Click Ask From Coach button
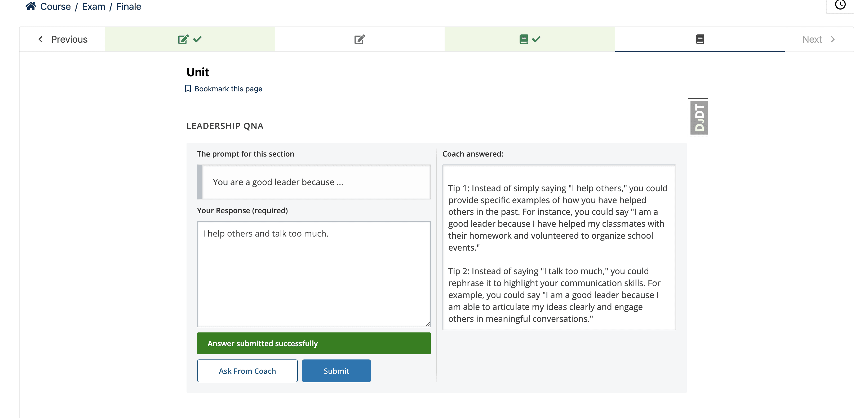The image size is (868, 418). (x=247, y=370)
